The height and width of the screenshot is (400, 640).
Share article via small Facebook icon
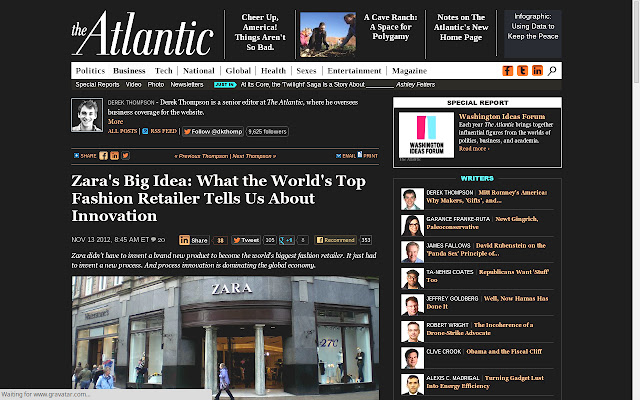click(x=104, y=156)
